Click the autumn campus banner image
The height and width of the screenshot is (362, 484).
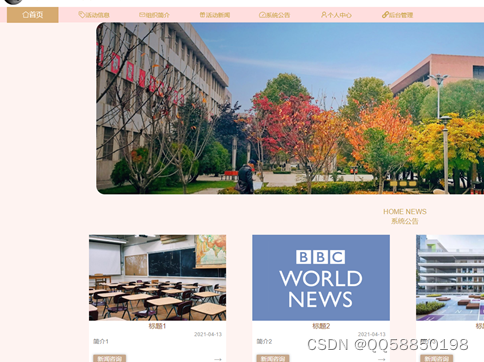coord(290,108)
